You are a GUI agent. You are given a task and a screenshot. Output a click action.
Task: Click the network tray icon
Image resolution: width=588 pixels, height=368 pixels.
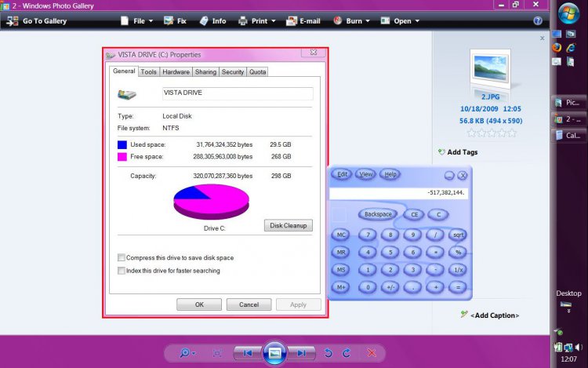(x=568, y=348)
